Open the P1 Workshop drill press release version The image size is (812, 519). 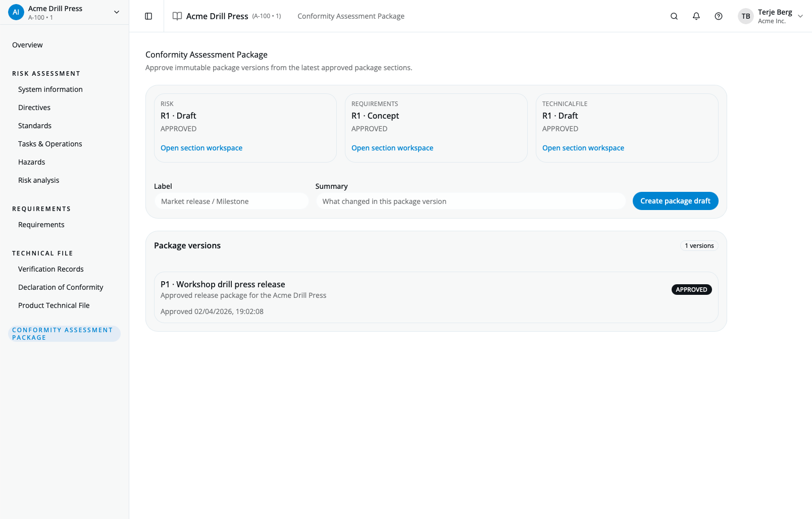click(436, 297)
